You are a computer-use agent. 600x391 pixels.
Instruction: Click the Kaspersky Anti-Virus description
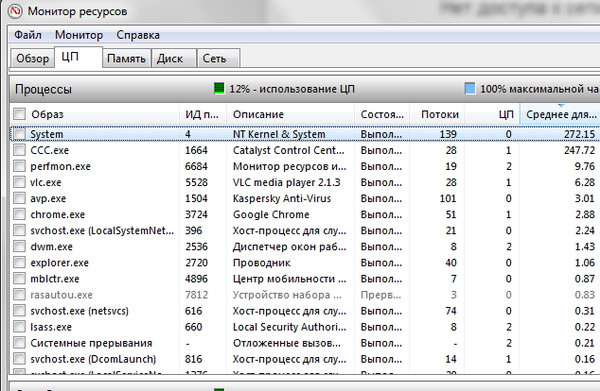(282, 199)
